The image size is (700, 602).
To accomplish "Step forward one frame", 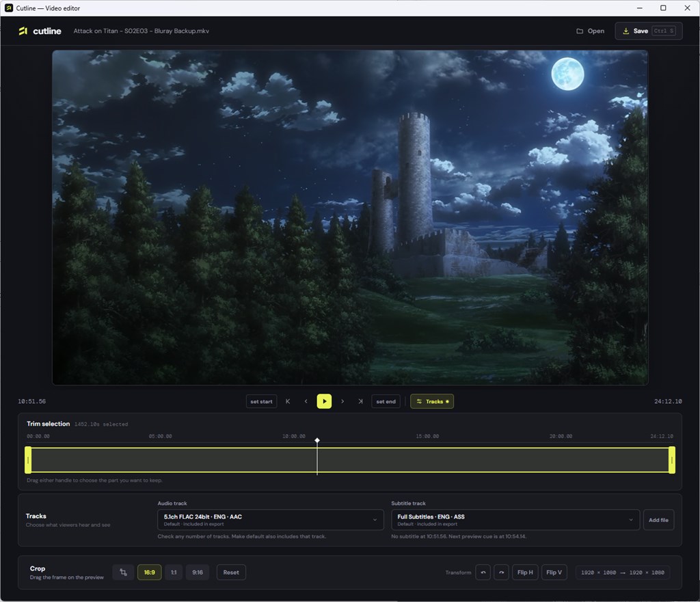I will [342, 401].
